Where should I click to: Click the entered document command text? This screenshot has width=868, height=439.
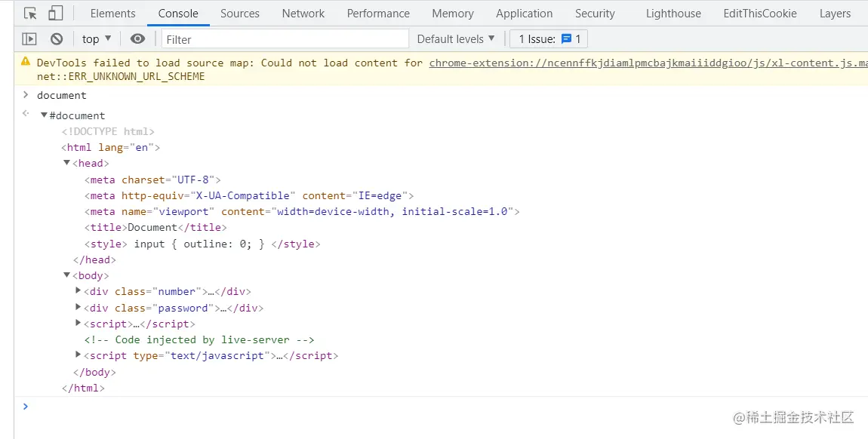(61, 95)
